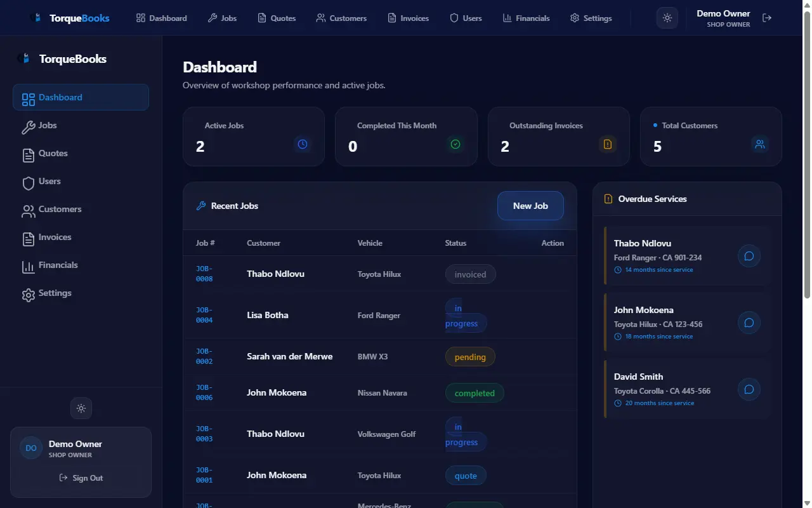Select the sidebar Financials chart icon
The image size is (812, 508).
[28, 267]
